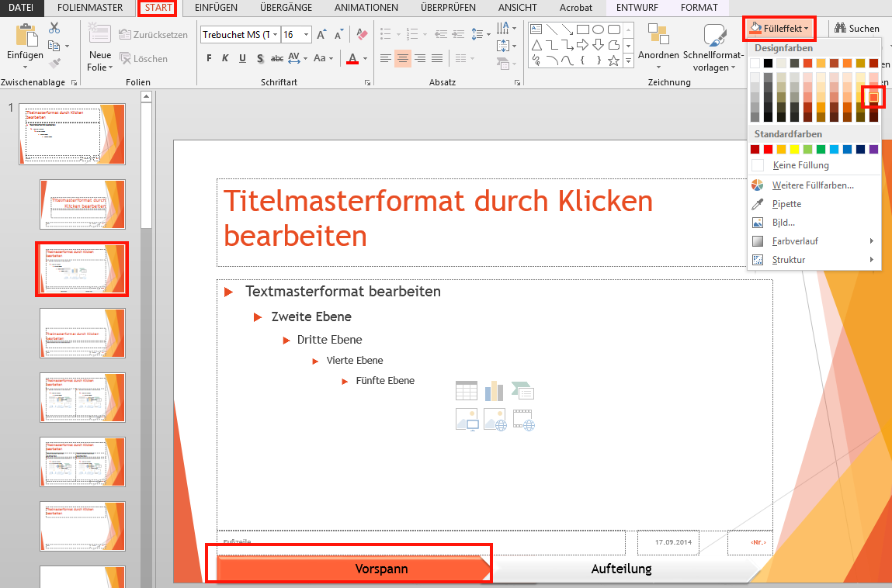
Task: Toggle underline text formatting
Action: (242, 59)
